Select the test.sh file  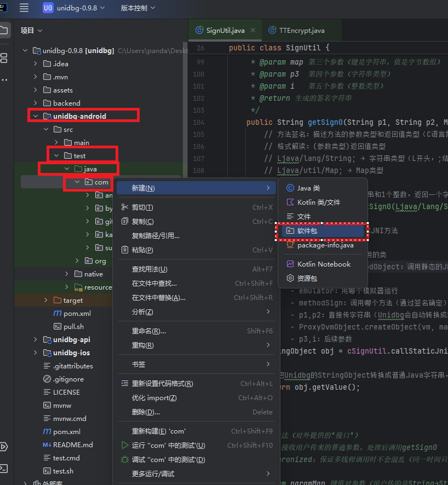tap(58, 471)
